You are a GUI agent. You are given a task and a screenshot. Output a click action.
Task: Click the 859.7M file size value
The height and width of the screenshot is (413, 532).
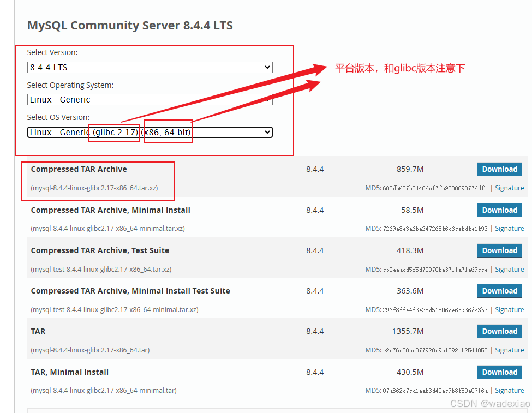coord(410,169)
